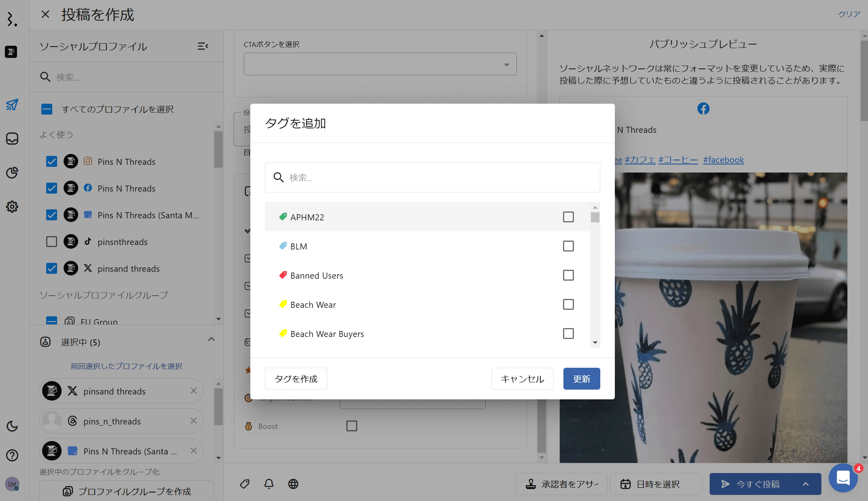
Task: Collapse the 選択中 (5) section chevron
Action: [x=211, y=339]
